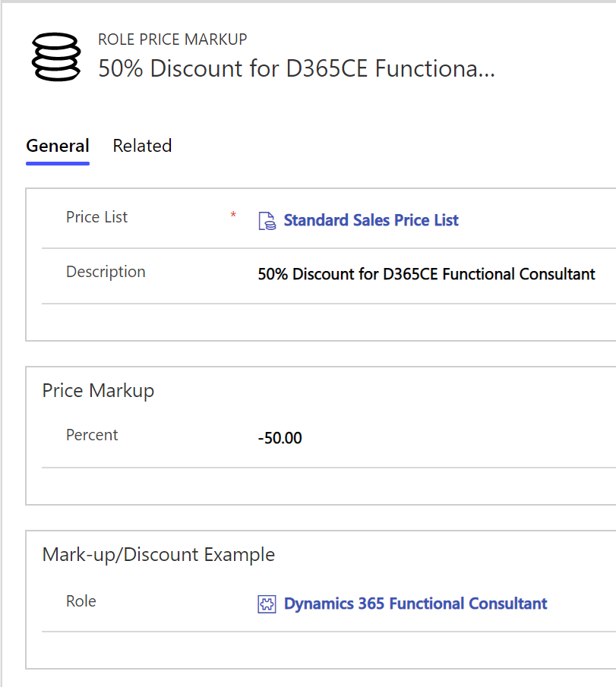Click the blue underline beneath General tab

[58, 163]
